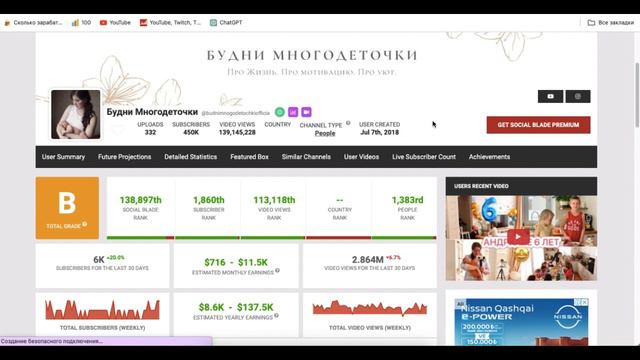This screenshot has width=640, height=360.
Task: Click the total video views weekly chart
Action: pyautogui.click(x=370, y=309)
